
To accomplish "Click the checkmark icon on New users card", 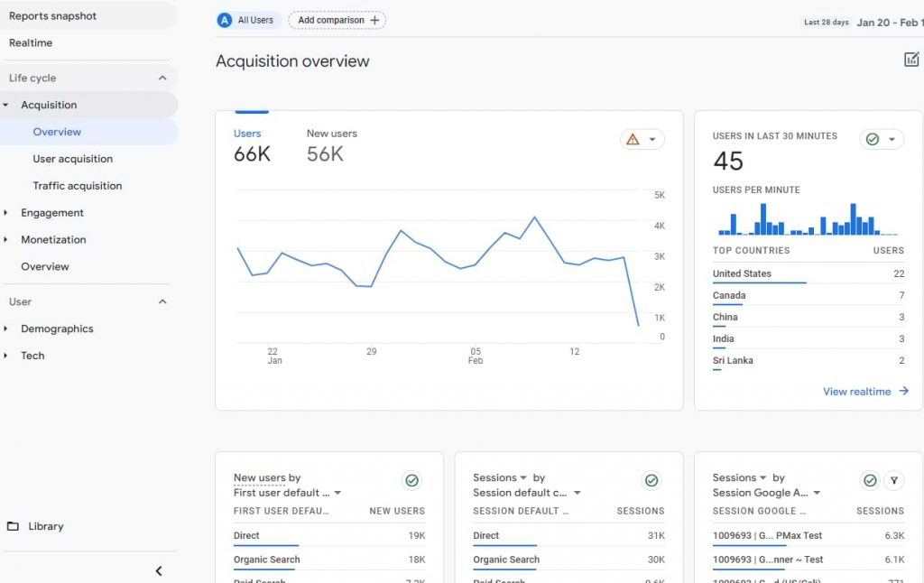I will click(x=412, y=480).
